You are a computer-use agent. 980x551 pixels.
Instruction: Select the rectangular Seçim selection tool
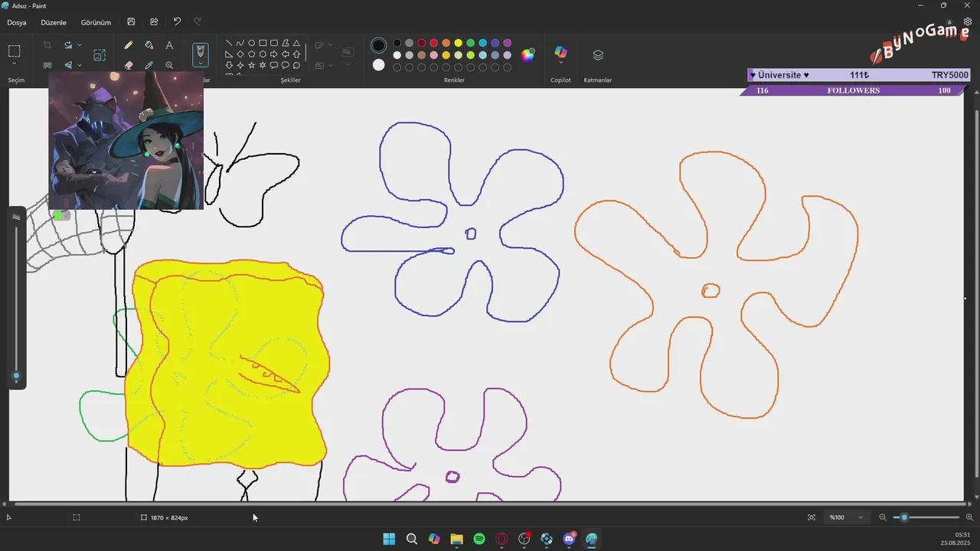15,51
